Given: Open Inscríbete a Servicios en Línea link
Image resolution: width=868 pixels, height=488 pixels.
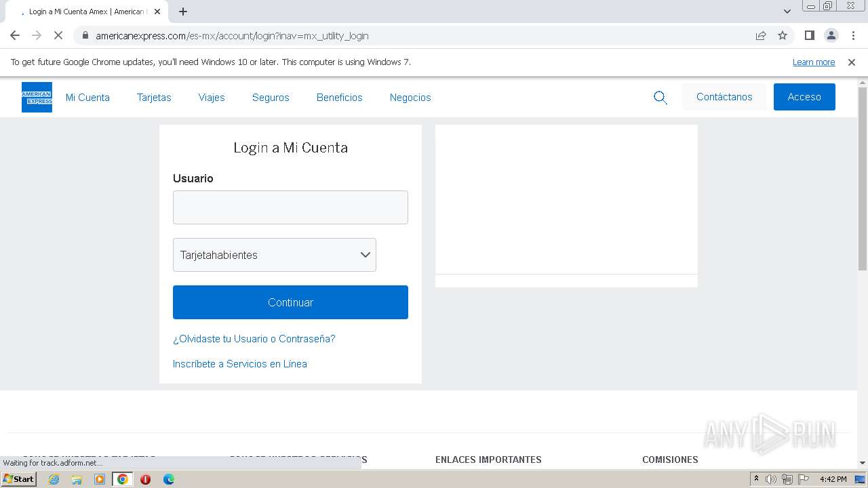Looking at the screenshot, I should pos(240,364).
